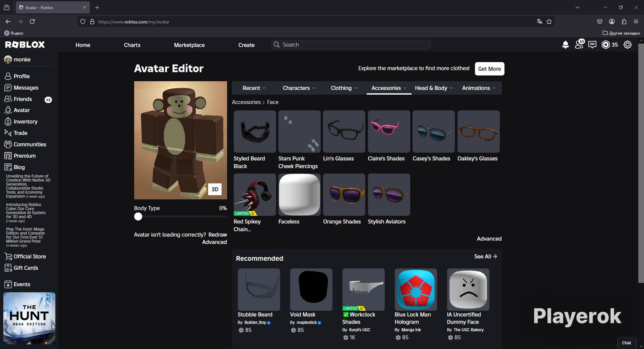Expand the Accessories dropdown

point(389,88)
